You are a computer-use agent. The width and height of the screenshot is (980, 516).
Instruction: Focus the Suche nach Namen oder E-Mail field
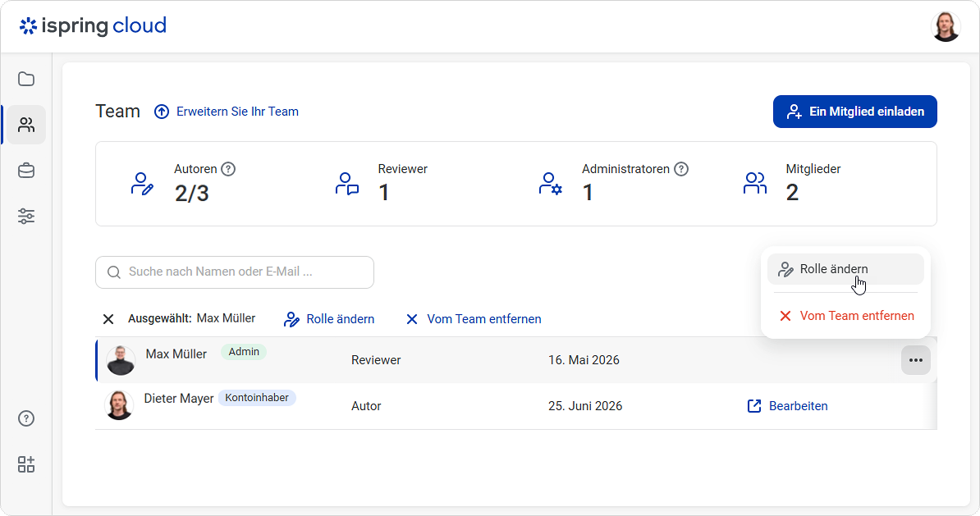coord(235,272)
